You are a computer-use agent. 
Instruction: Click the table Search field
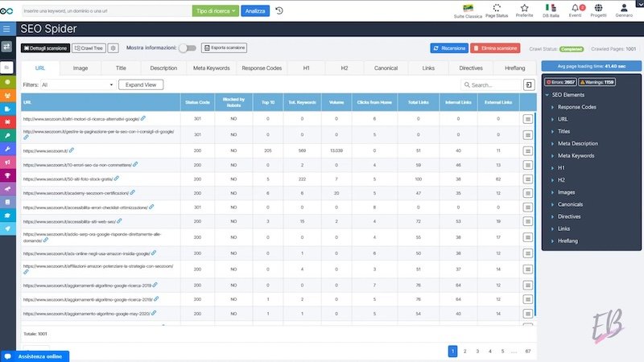(x=491, y=85)
